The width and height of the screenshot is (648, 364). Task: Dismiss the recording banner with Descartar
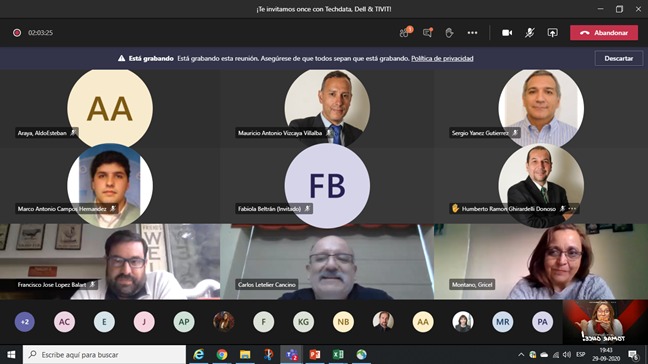click(x=619, y=58)
